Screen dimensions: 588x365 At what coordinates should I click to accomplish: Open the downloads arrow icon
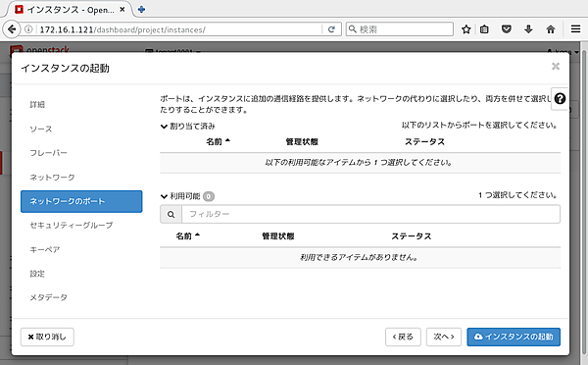[528, 29]
